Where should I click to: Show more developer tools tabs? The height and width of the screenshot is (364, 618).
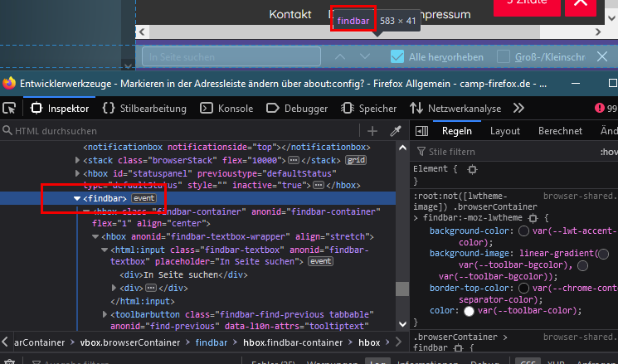[519, 108]
